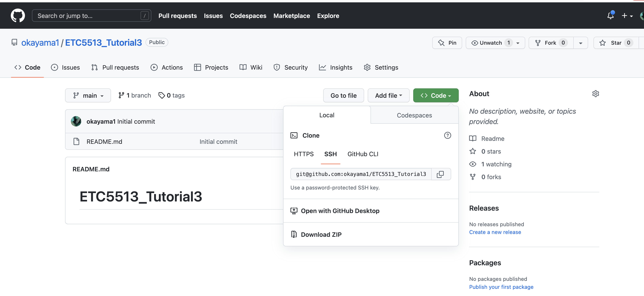Viewport: 644px width, 296px height.
Task: Switch to the Codespaces tab in Code popup
Action: click(x=414, y=115)
